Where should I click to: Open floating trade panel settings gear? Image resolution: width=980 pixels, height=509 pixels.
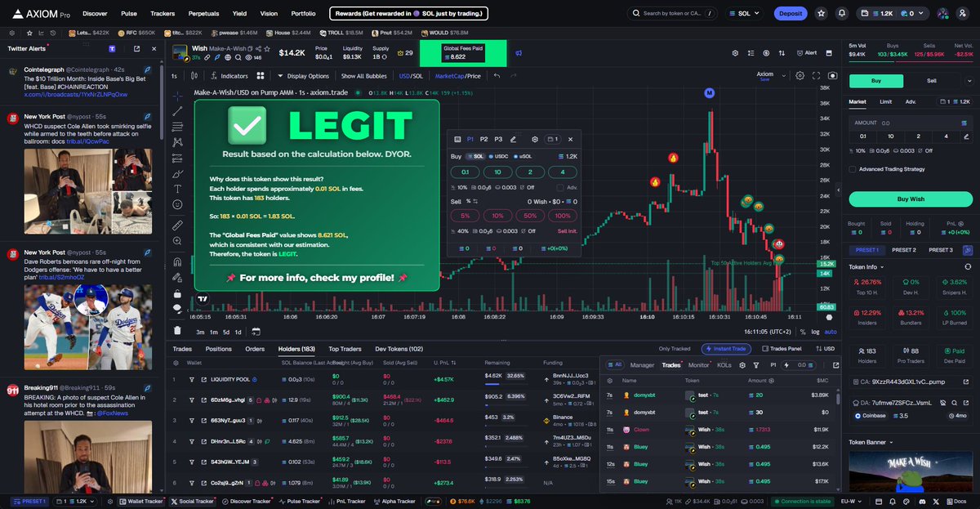coord(535,140)
